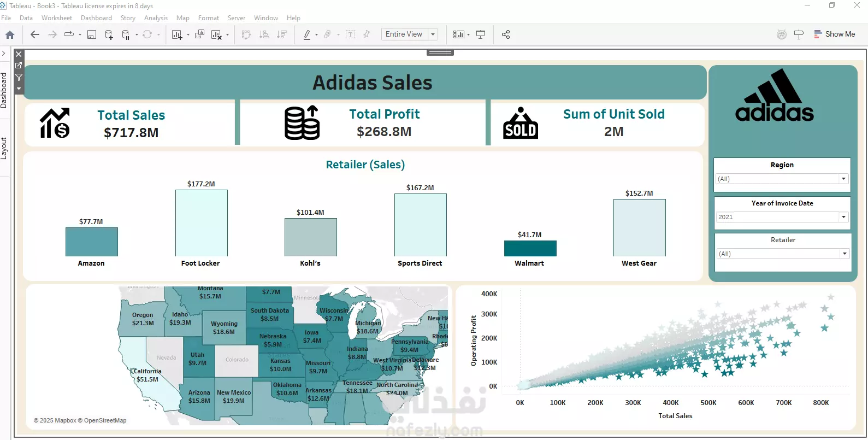The width and height of the screenshot is (868, 440).
Task: Use as filter funnel icon
Action: click(19, 77)
